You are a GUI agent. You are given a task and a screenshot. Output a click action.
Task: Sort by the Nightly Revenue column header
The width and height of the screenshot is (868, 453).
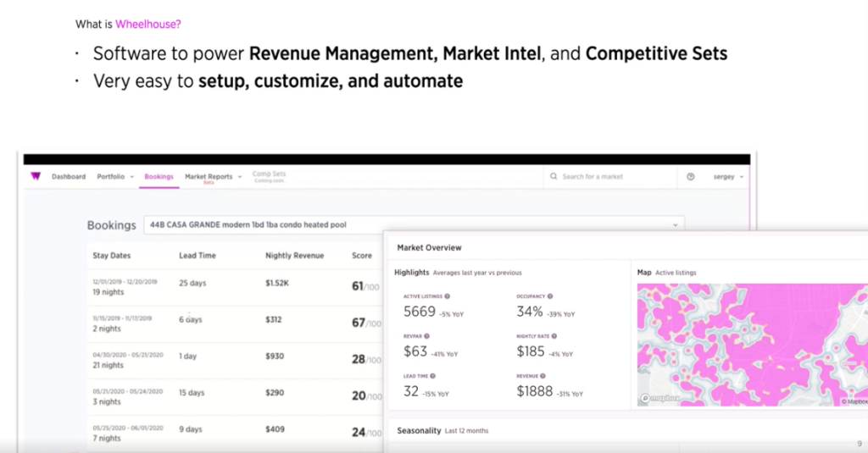294,256
